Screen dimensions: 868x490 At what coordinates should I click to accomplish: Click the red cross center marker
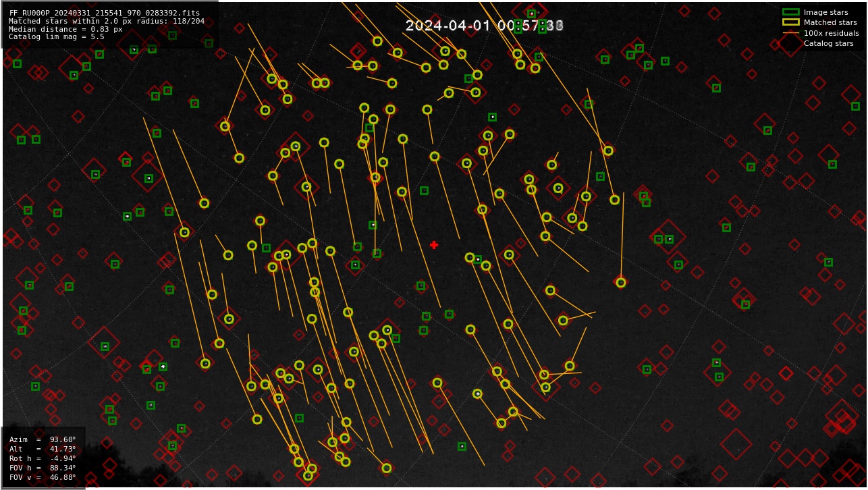pyautogui.click(x=434, y=245)
